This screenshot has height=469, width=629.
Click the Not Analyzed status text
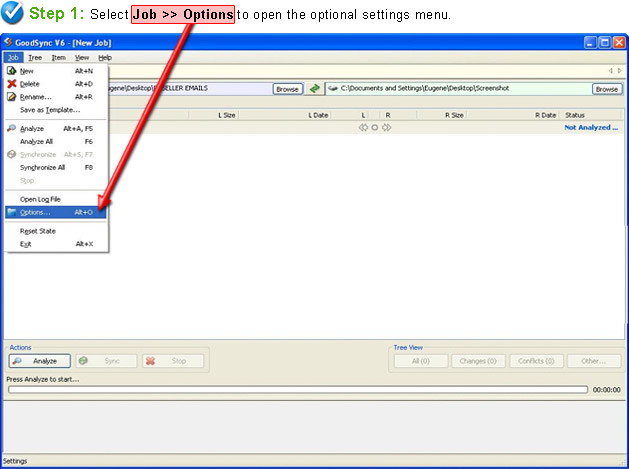coord(591,128)
